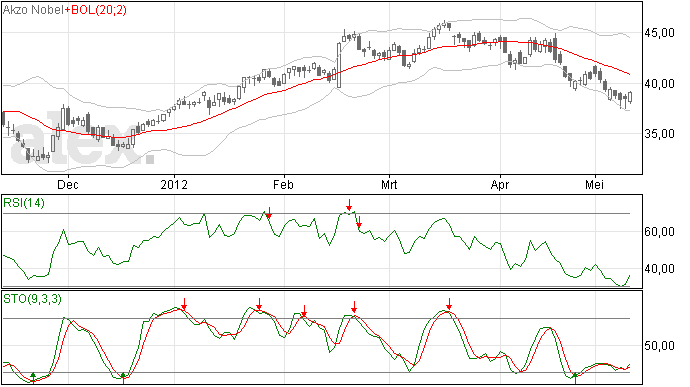Click the Apr month label
Viewport: 690px width, 387px height.
[x=500, y=184]
